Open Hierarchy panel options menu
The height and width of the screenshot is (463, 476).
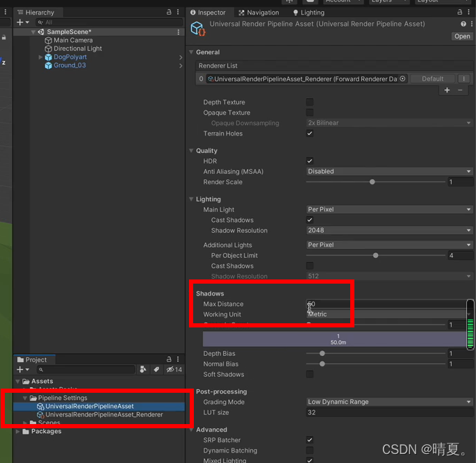point(178,12)
